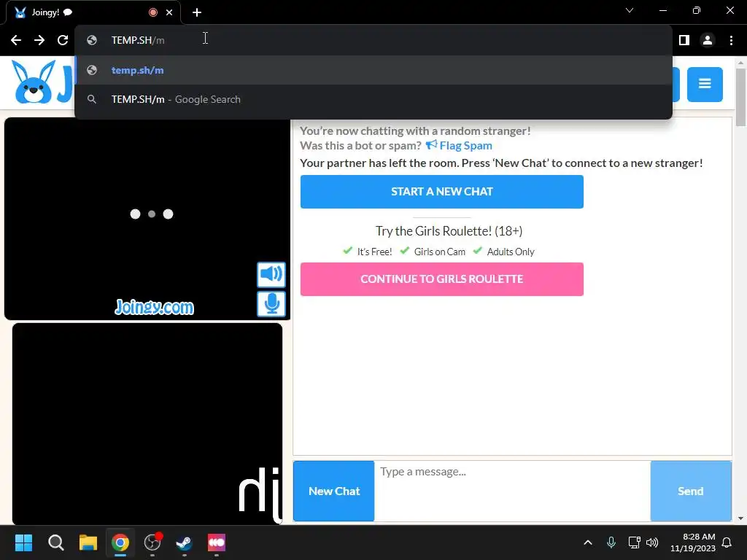This screenshot has width=747, height=560.
Task: Choose the TEMP.SH/m Google Search suggestion
Action: point(373,99)
